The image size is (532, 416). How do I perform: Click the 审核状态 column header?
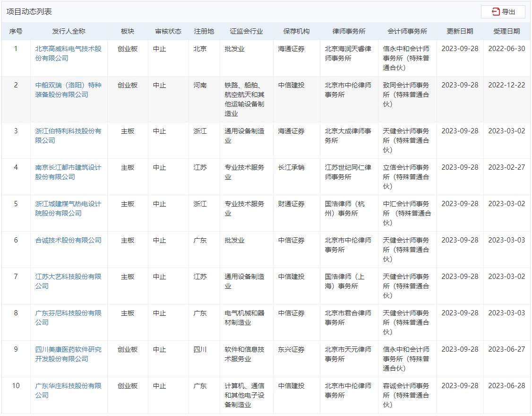pyautogui.click(x=168, y=31)
